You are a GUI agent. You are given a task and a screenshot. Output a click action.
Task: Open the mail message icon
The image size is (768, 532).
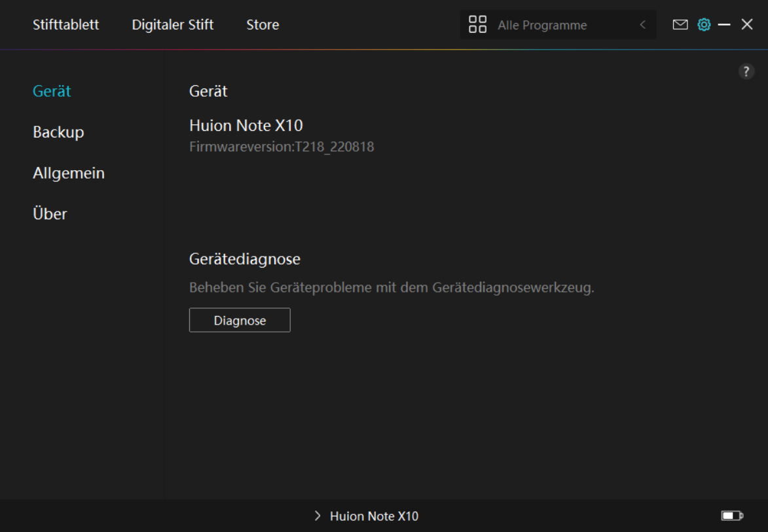tap(680, 24)
